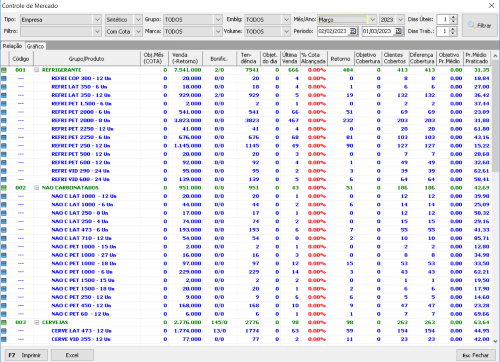This screenshot has width=500, height=362.
Task: Click the row icon beside NAO CARBONATADOS group
Action: click(4, 188)
